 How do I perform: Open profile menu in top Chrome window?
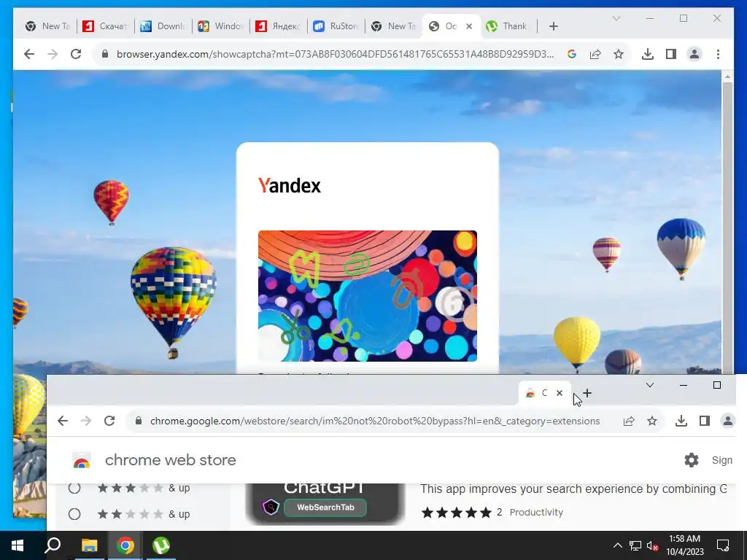[x=694, y=54]
